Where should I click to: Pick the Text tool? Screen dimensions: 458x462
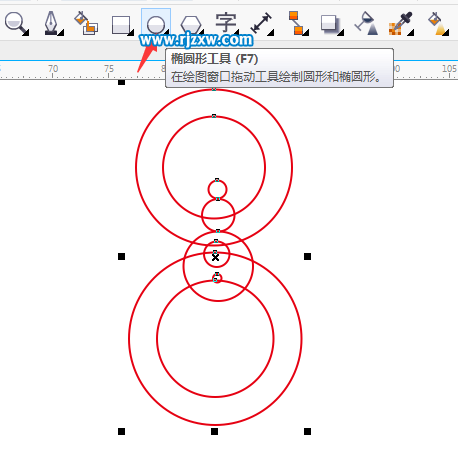[226, 23]
